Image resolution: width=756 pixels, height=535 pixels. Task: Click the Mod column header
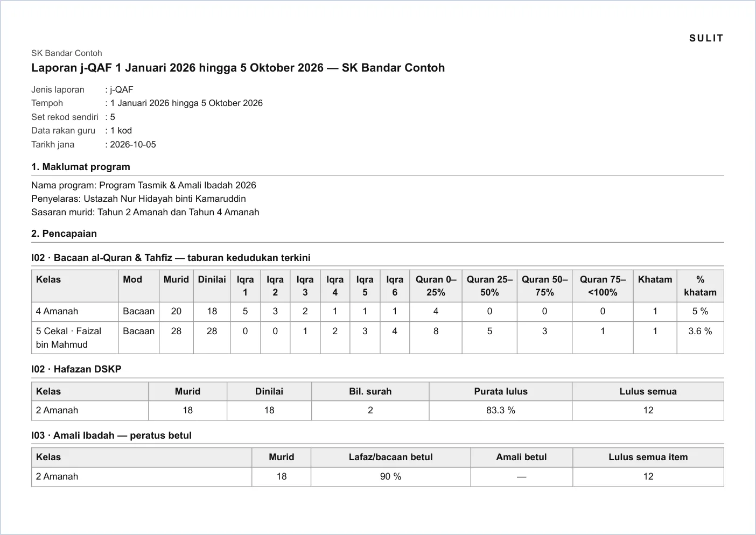point(138,286)
